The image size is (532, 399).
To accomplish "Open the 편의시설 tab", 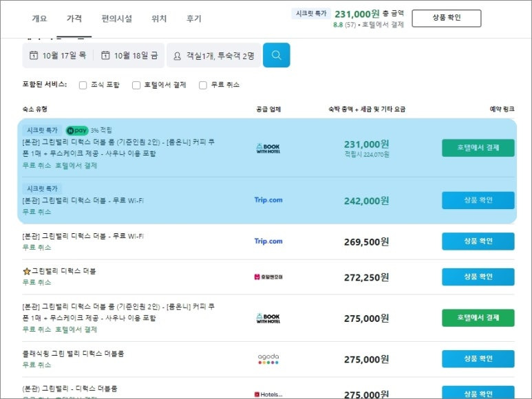I will [117, 19].
